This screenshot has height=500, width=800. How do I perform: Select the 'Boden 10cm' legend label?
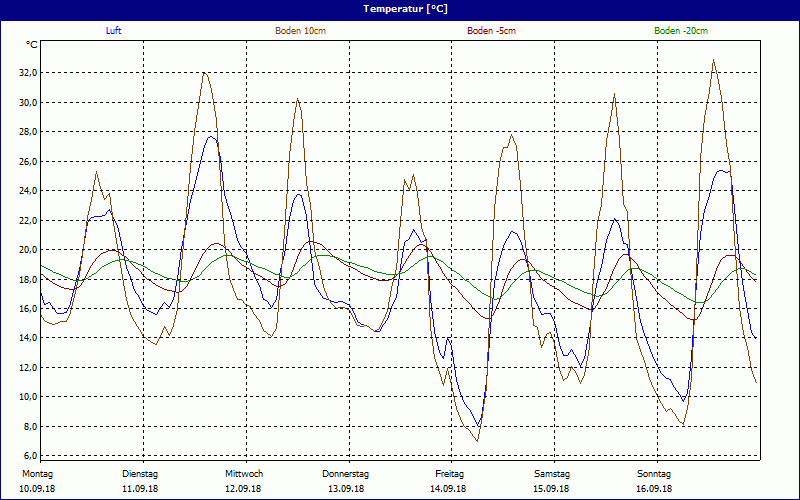[x=301, y=31]
